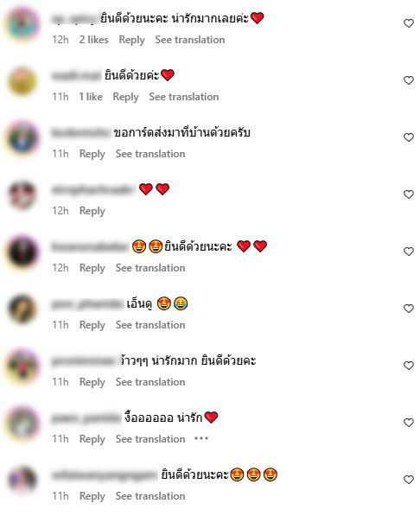This screenshot has height=516, width=420.
Task: Open the blurred username on the last comment
Action: pos(105,475)
